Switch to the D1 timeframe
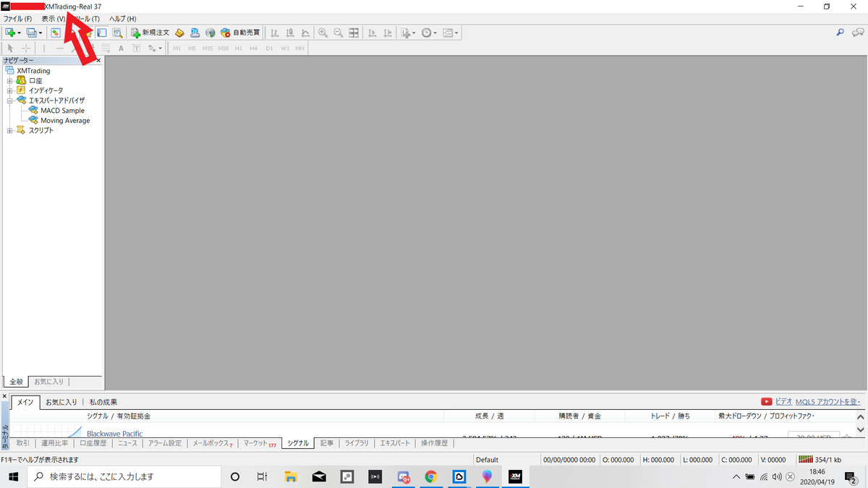Screen dimensions: 868x488 pos(269,48)
